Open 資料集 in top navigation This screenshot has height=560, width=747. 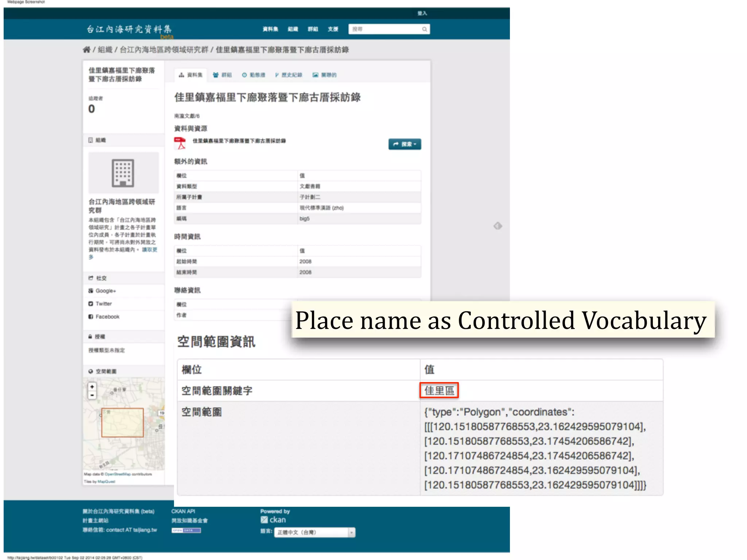[270, 29]
